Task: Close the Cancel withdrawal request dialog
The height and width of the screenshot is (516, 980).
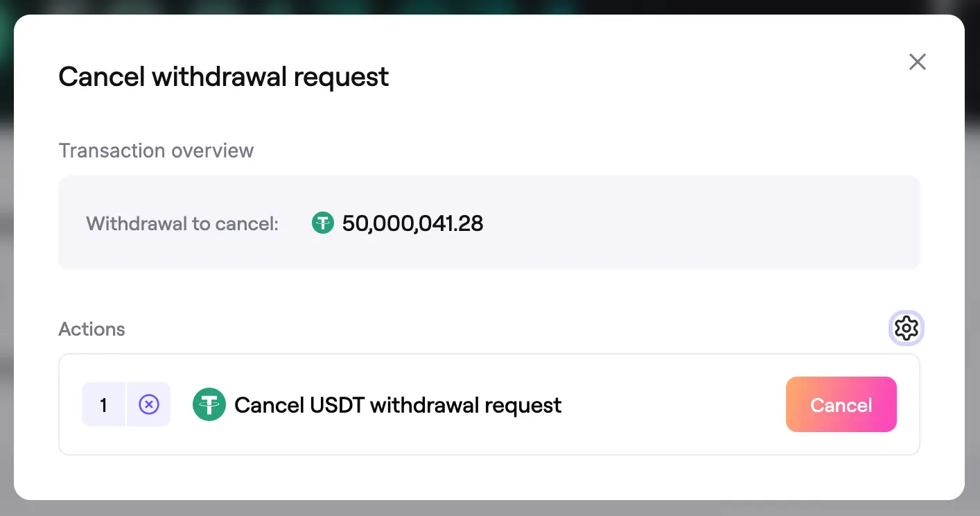Action: [x=917, y=62]
